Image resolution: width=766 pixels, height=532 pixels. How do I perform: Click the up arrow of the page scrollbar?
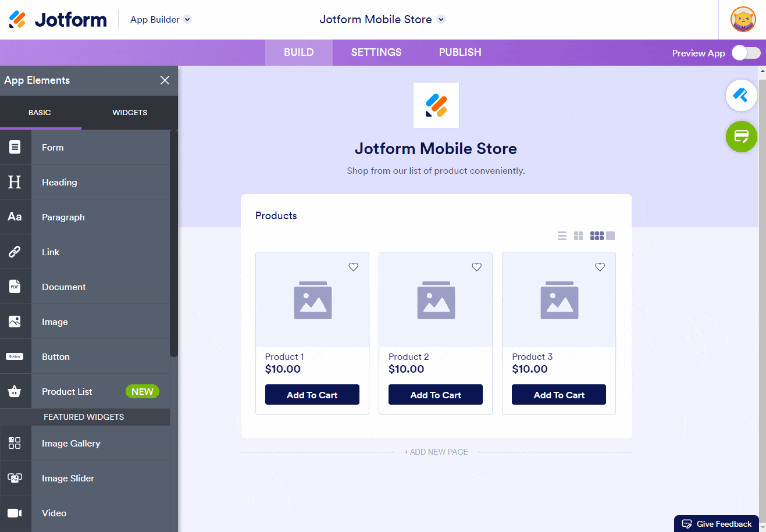pos(762,71)
